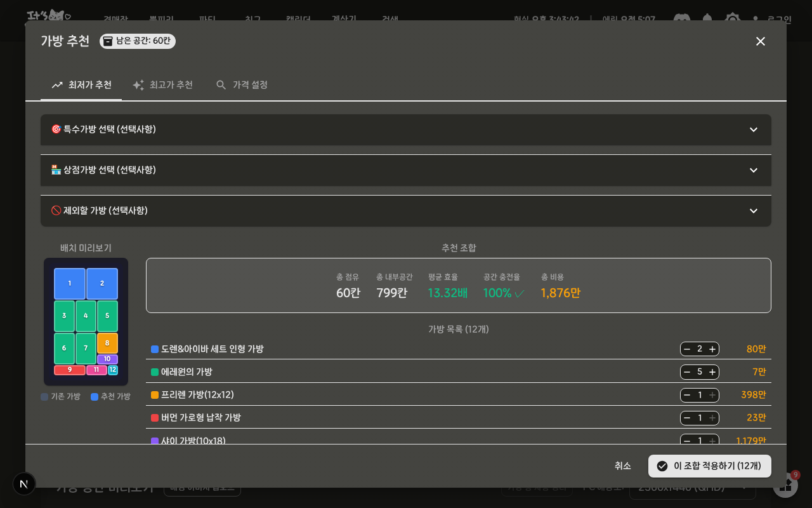Decrease 도렌&아이바 세트 인형 가방 quantity
This screenshot has height=508, width=812.
click(x=687, y=349)
